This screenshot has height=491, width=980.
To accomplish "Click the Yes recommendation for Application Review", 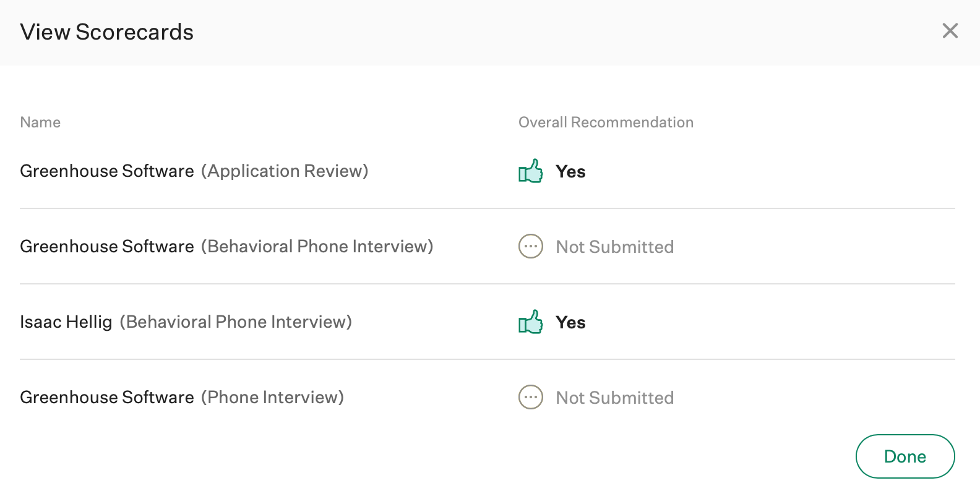I will (570, 171).
